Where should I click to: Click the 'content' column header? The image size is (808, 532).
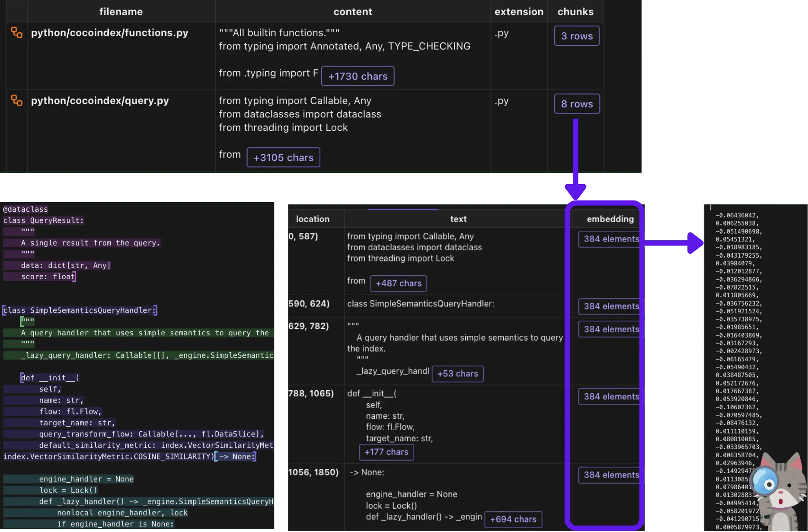click(353, 12)
